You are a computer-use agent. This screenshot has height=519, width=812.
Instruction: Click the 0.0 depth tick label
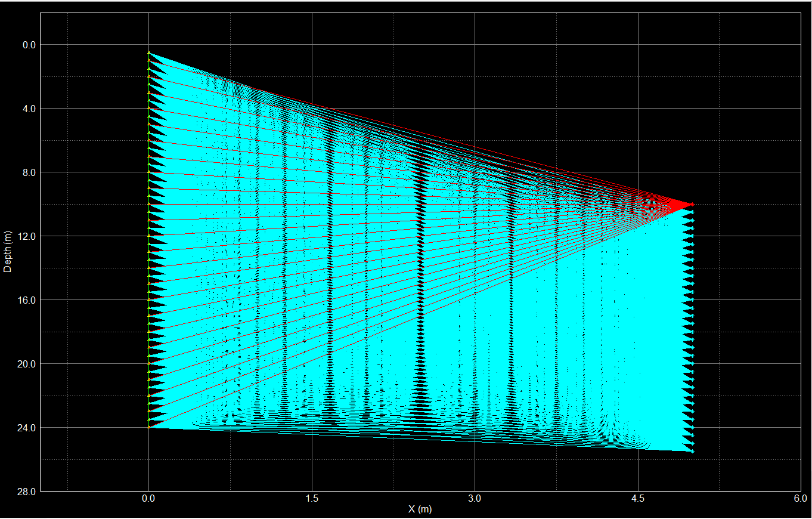29,45
